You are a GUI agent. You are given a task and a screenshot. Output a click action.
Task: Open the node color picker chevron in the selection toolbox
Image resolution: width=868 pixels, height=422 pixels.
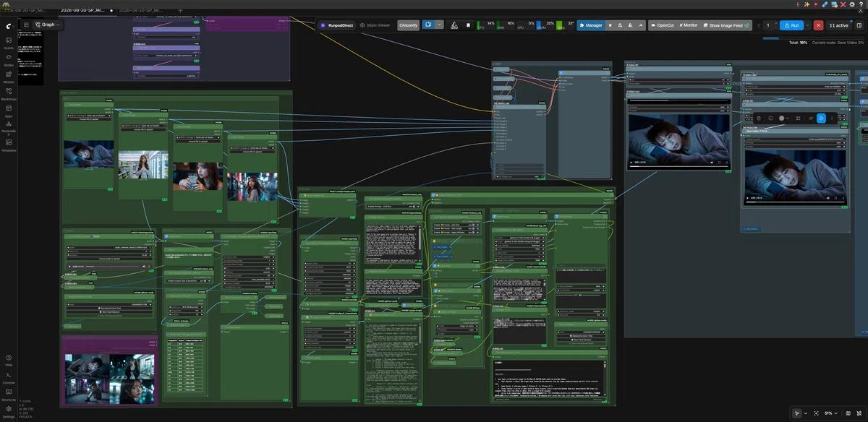787,118
